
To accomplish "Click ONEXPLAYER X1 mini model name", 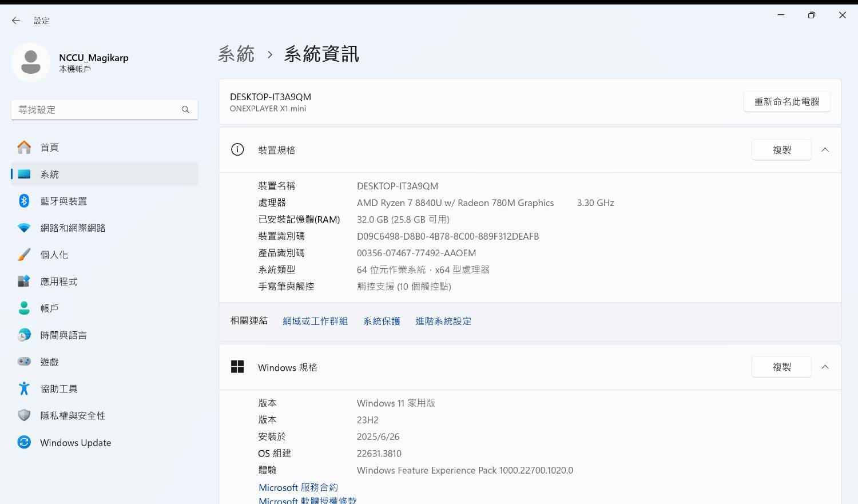I will [x=268, y=109].
